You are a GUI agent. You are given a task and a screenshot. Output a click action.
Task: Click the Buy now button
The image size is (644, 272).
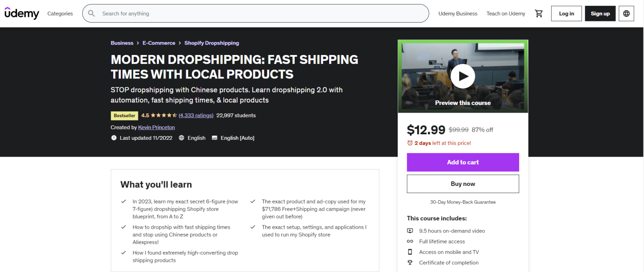tap(462, 183)
